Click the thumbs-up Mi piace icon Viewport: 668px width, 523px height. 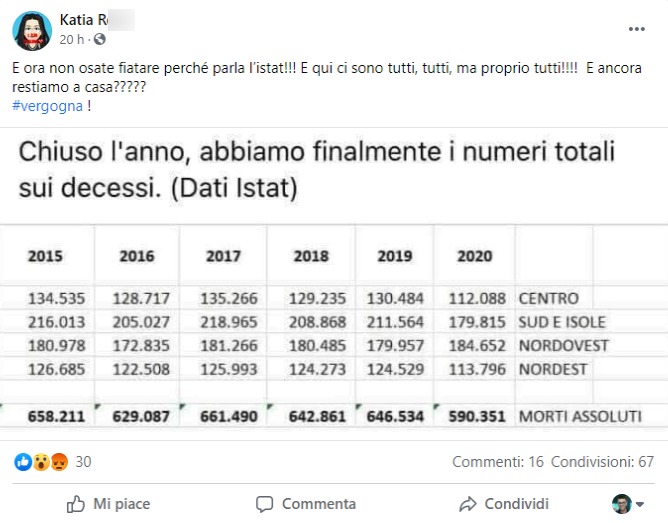pyautogui.click(x=76, y=504)
